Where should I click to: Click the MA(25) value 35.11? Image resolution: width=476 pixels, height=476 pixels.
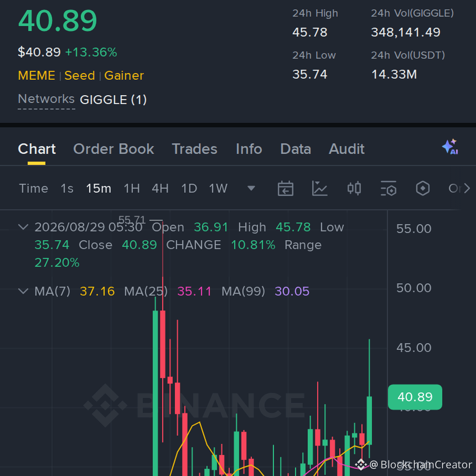click(194, 291)
